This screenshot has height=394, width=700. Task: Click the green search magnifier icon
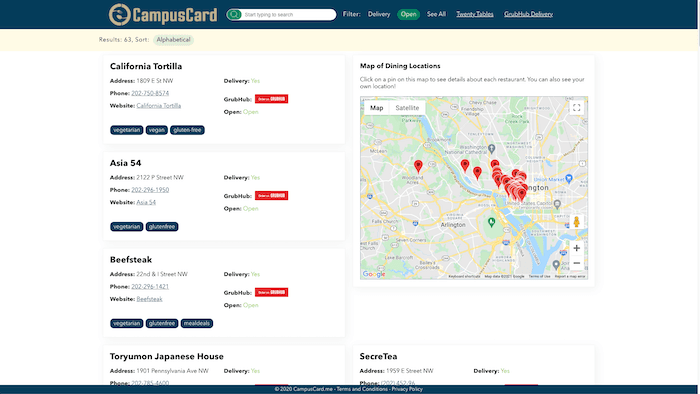coord(233,14)
